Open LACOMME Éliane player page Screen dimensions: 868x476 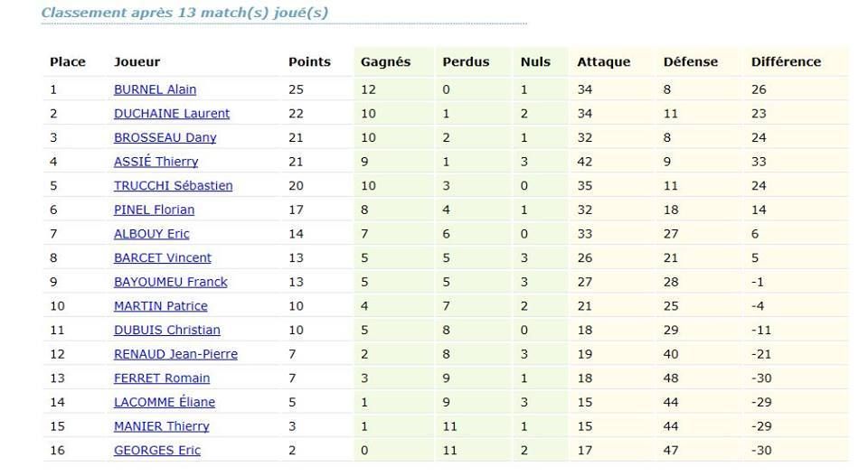coord(165,403)
